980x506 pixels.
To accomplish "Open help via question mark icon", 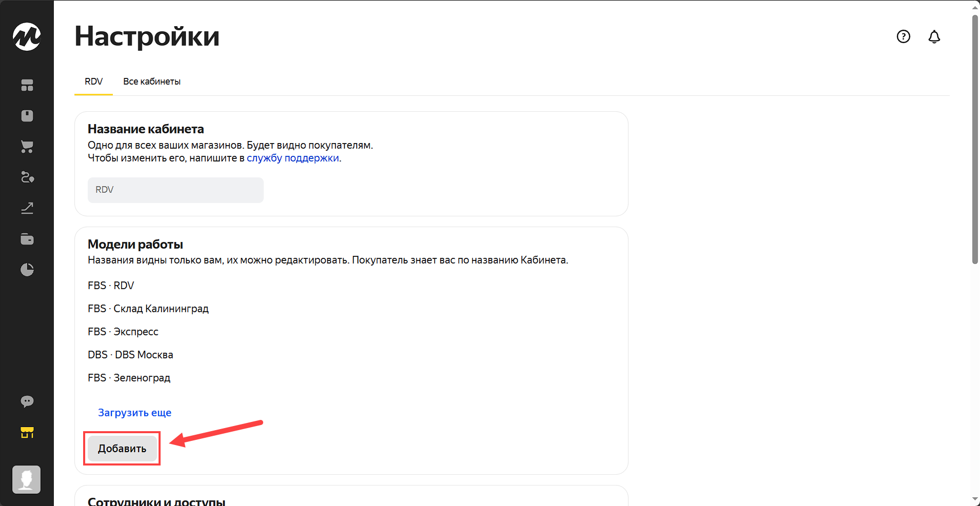I will (904, 36).
